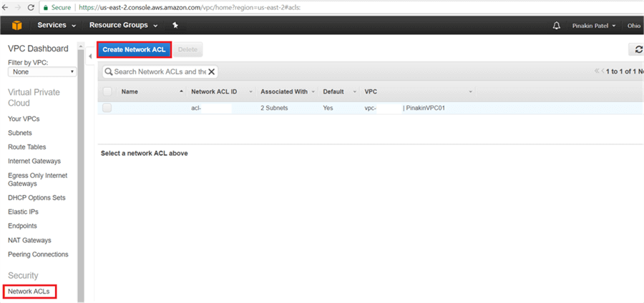The width and height of the screenshot is (644, 303).
Task: Open the Ohio region selector
Action: tap(634, 26)
